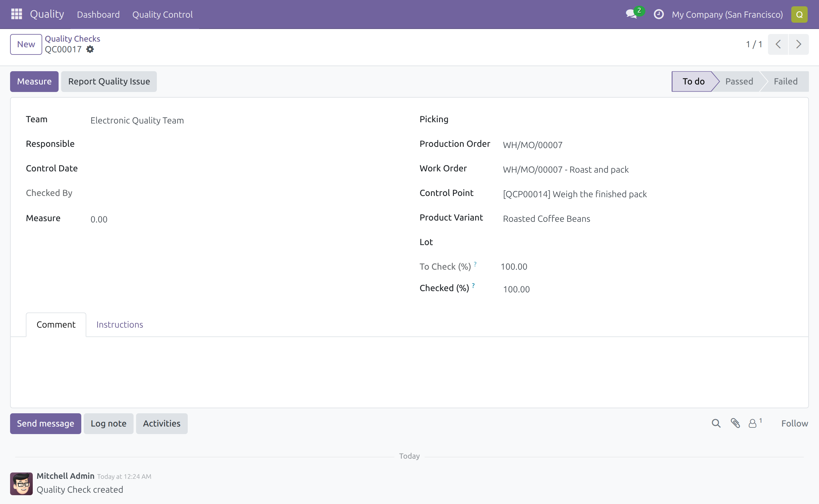
Task: Open the Quality Control menu
Action: pos(162,14)
